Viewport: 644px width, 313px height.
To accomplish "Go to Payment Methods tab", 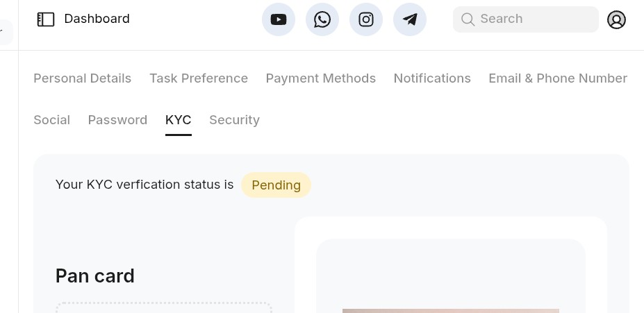I will click(321, 78).
